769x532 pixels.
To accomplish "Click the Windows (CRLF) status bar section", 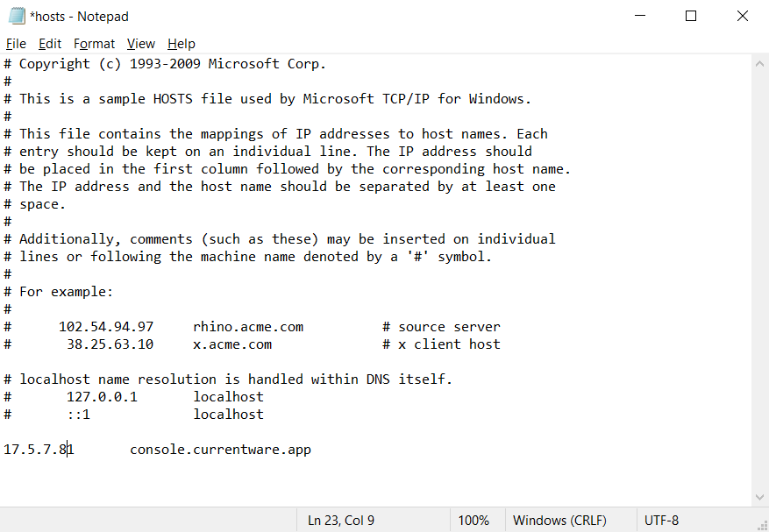I will (x=559, y=521).
